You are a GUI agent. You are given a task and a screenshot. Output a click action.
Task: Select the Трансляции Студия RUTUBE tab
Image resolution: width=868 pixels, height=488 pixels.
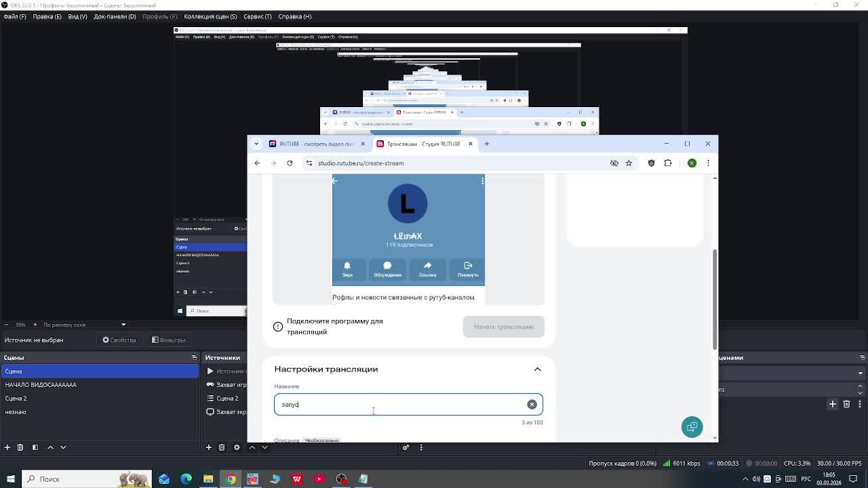tap(424, 144)
